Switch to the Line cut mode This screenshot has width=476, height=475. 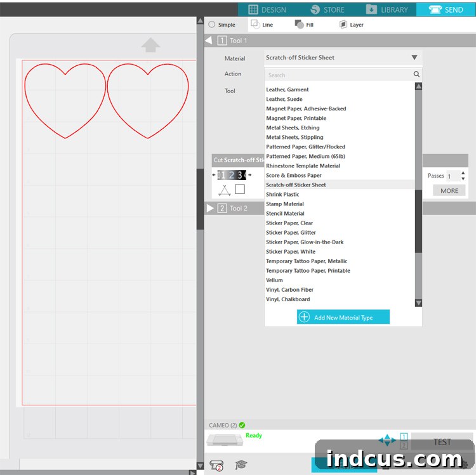point(261,24)
